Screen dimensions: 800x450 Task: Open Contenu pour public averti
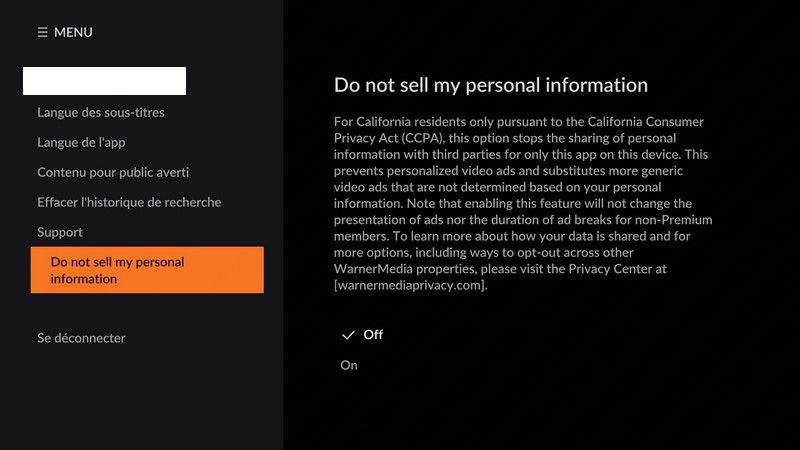(113, 172)
